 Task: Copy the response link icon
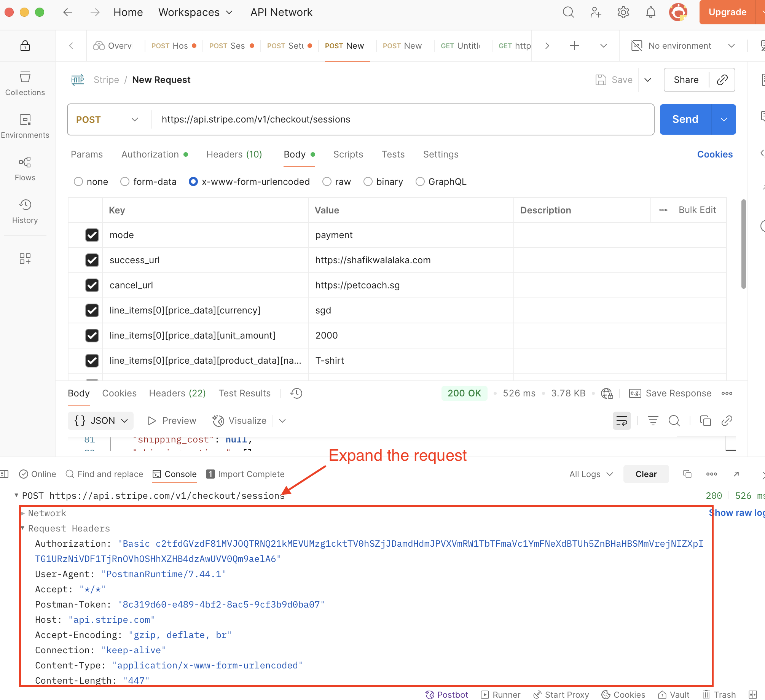727,421
